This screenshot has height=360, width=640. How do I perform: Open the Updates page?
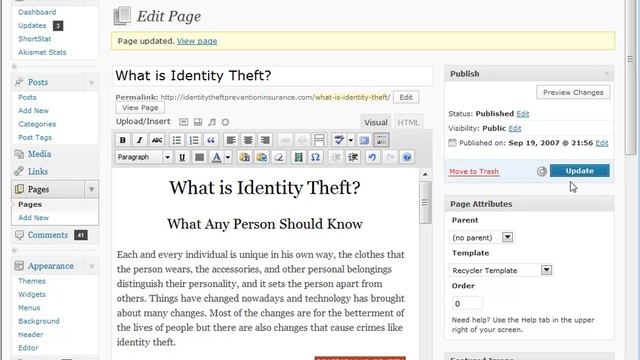click(x=32, y=25)
